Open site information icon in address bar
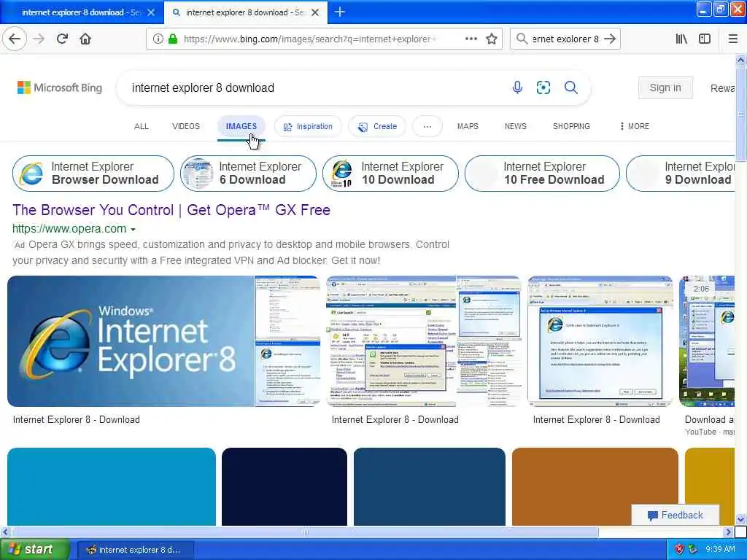Image resolution: width=747 pixels, height=560 pixels. coord(158,39)
